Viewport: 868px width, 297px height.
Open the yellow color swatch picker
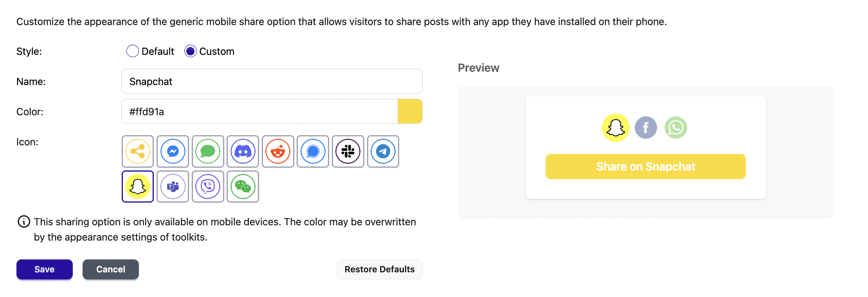click(x=410, y=111)
